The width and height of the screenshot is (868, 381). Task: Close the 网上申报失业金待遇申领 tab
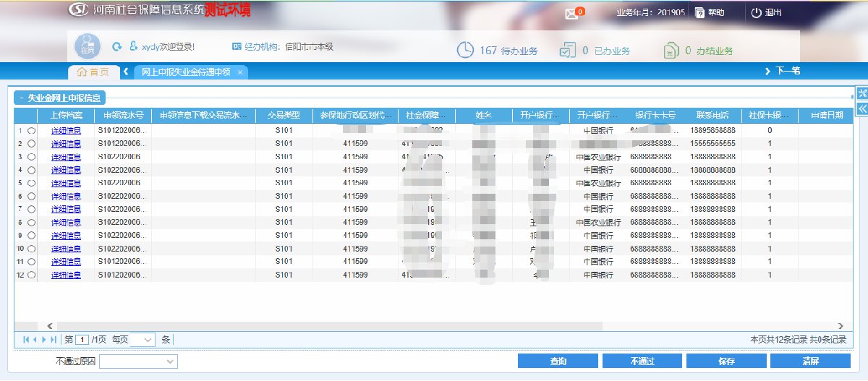pyautogui.click(x=239, y=72)
